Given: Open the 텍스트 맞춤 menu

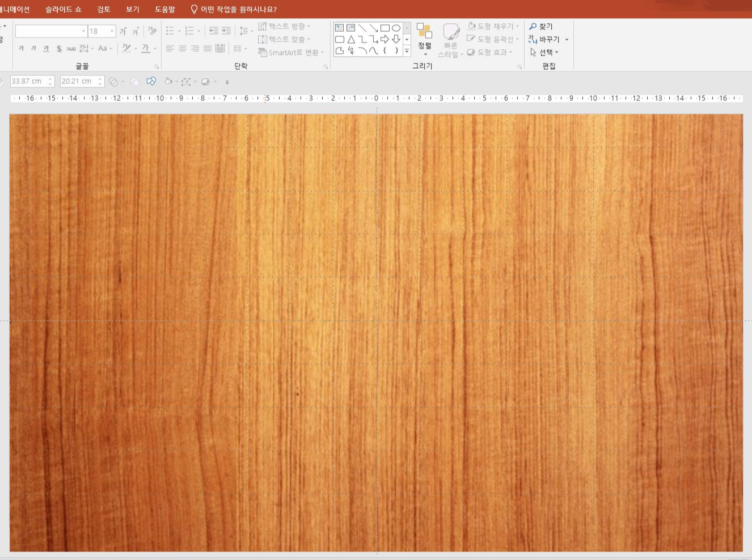Looking at the screenshot, I should [x=284, y=39].
